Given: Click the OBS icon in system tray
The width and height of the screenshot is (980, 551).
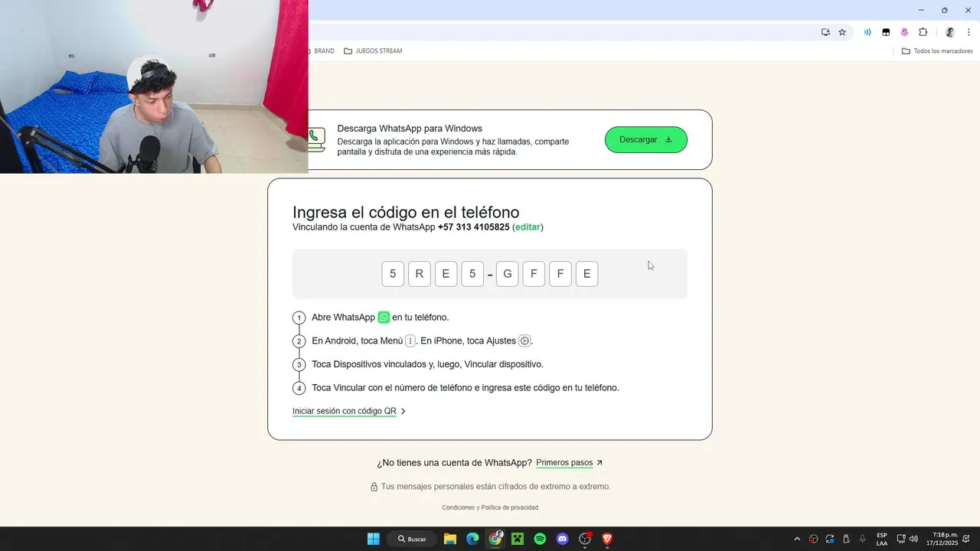Looking at the screenshot, I should 814,539.
